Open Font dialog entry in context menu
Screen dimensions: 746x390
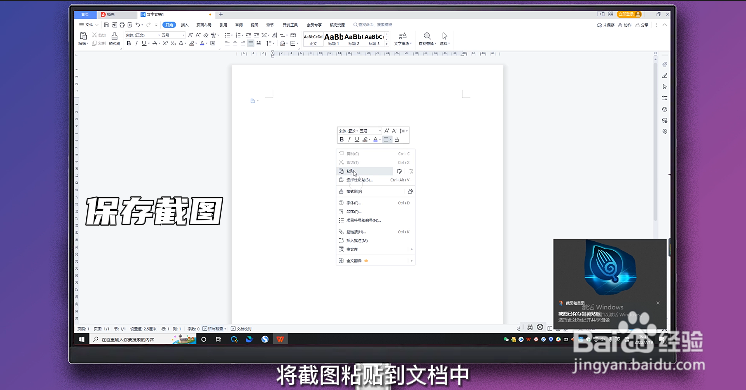tap(375, 203)
